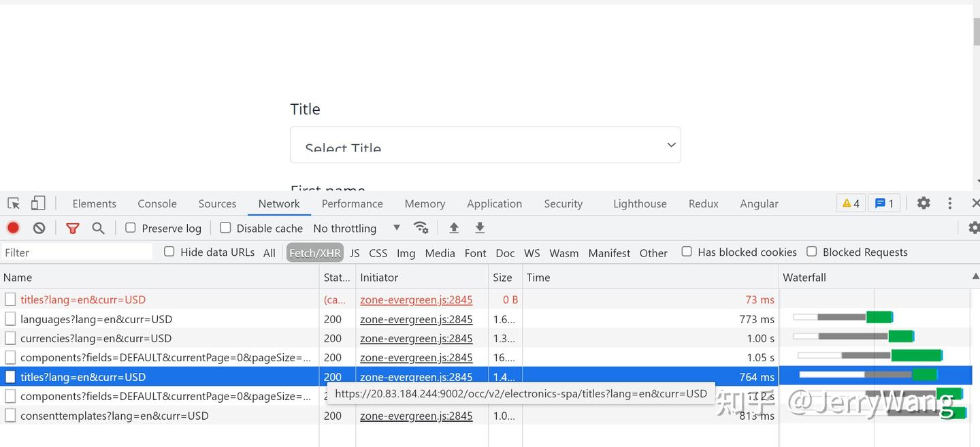Clear the network log icon
Screen dimensions: 980x447
39,228
